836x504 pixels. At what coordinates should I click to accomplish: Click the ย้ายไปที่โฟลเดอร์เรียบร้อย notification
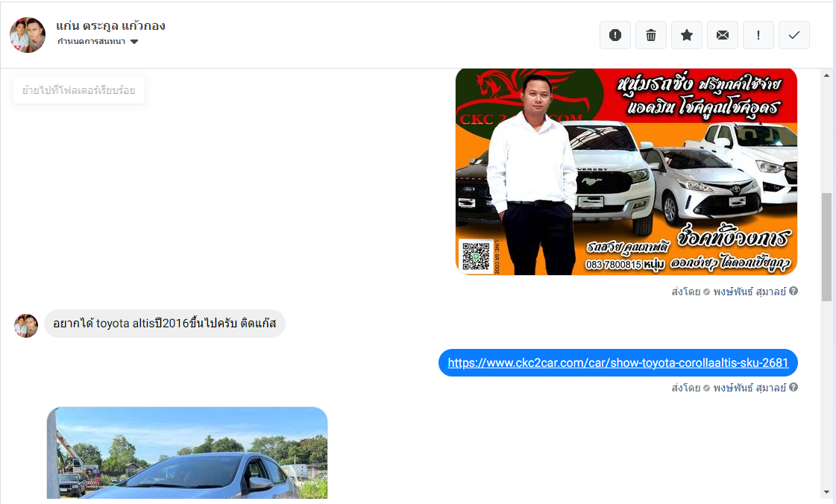[79, 90]
